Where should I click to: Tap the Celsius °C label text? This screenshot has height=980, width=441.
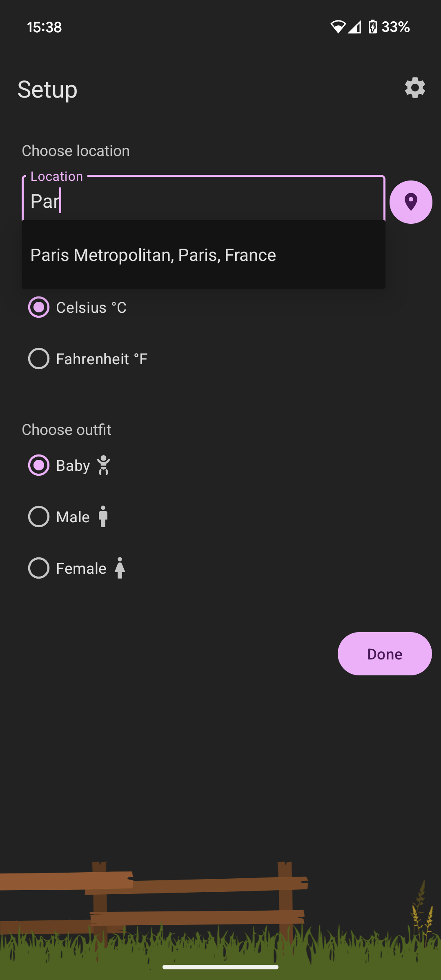click(91, 308)
